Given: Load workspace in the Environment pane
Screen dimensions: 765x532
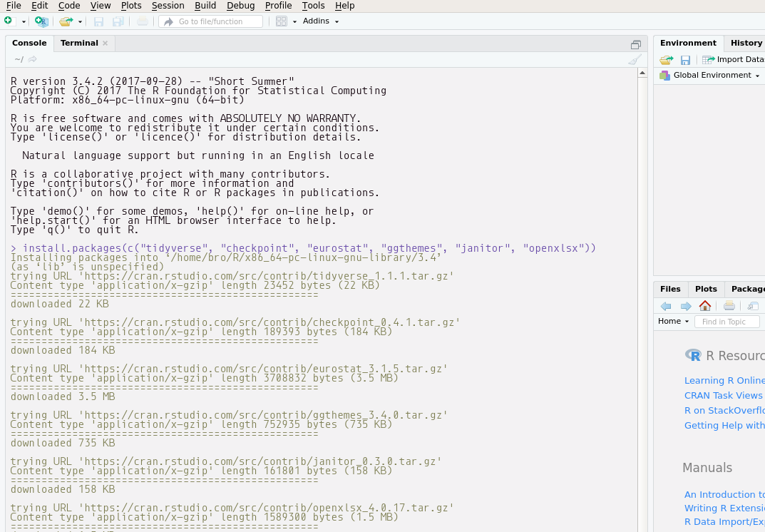Looking at the screenshot, I should click(x=666, y=61).
